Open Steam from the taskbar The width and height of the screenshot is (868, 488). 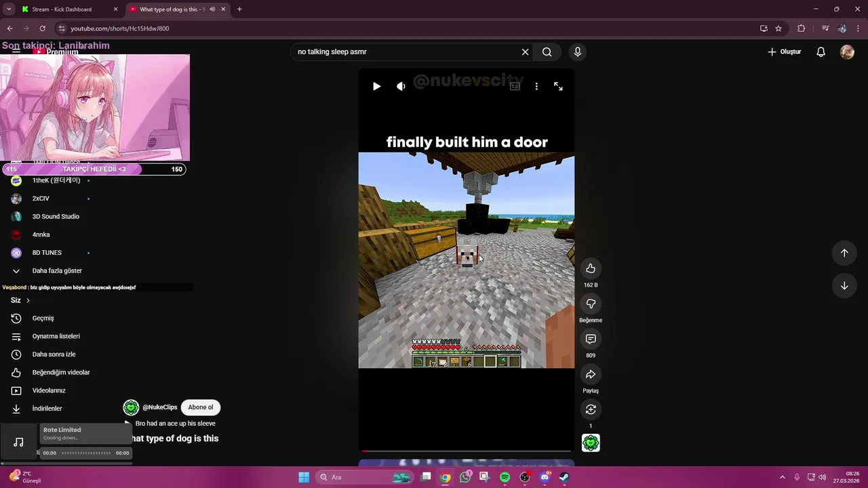[564, 477]
